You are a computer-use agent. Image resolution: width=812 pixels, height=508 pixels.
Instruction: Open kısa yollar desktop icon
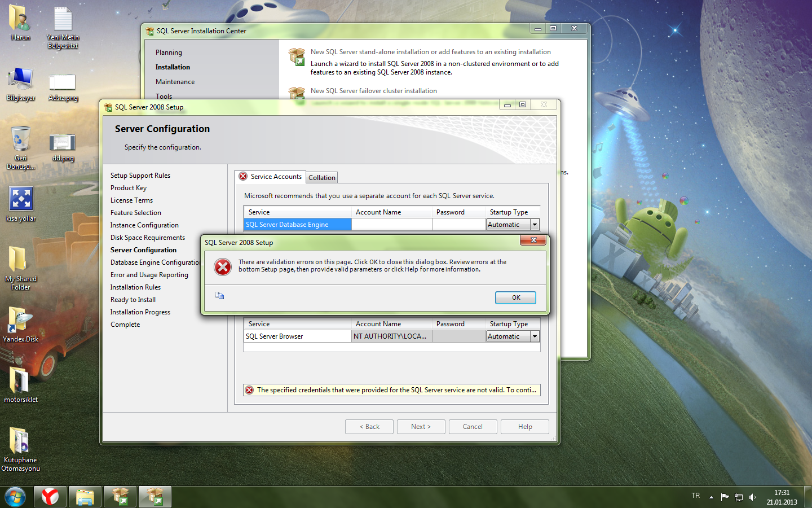[x=21, y=204]
